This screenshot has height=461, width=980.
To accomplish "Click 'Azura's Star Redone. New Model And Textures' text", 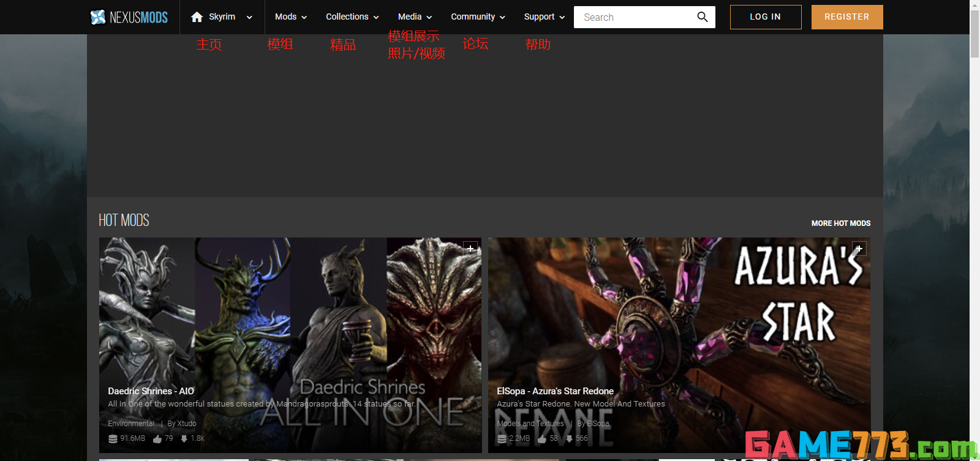I will (x=581, y=404).
